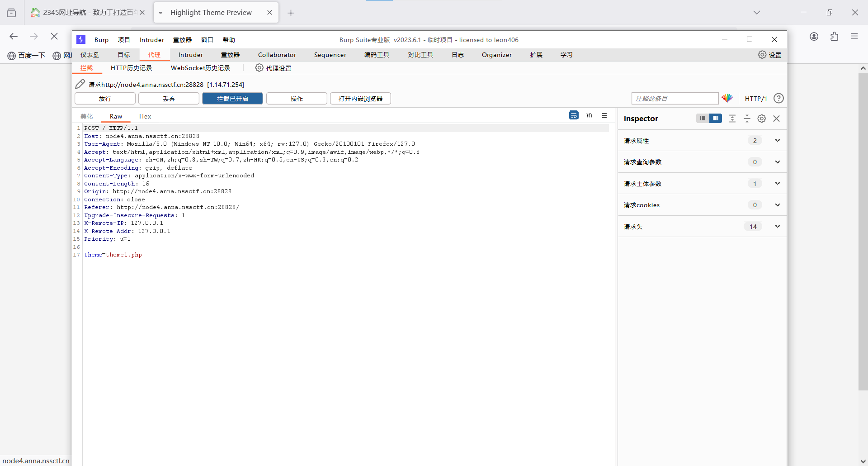Open Firefox recent browsing view icon
Viewport: 868px width, 466px height.
(x=11, y=13)
